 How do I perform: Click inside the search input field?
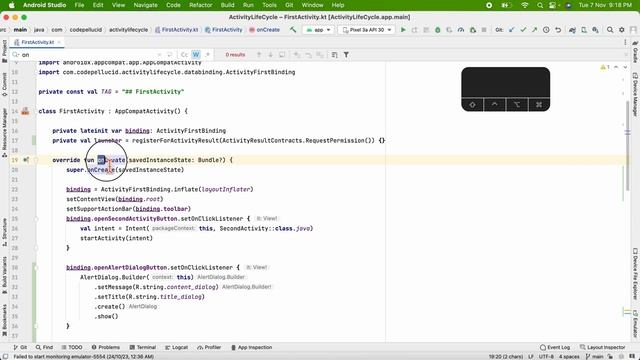point(88,55)
